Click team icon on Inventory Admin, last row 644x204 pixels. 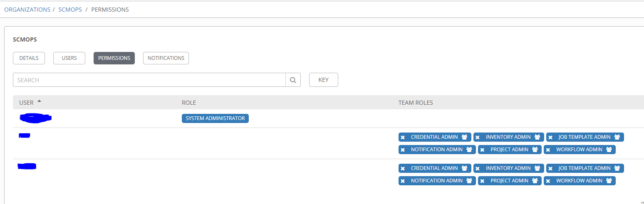(537, 168)
